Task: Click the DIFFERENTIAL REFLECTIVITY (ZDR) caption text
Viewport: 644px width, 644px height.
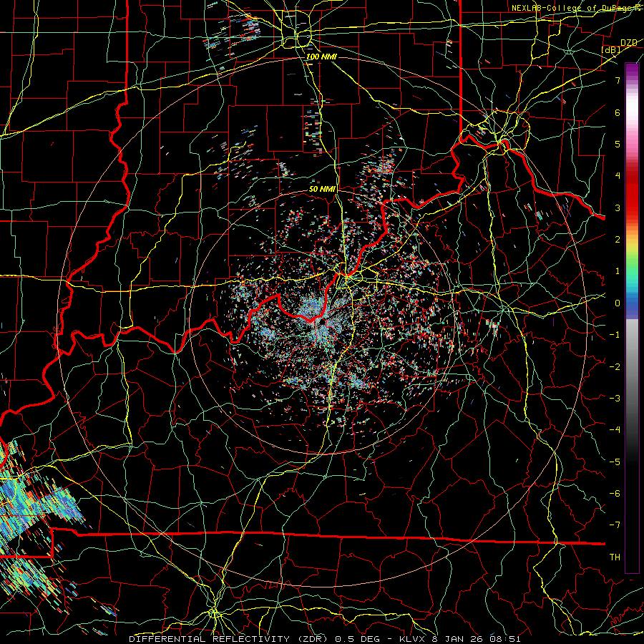Action: point(228,639)
